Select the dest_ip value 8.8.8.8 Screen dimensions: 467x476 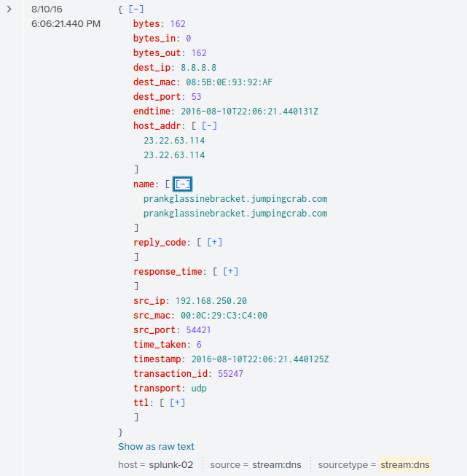tap(198, 67)
